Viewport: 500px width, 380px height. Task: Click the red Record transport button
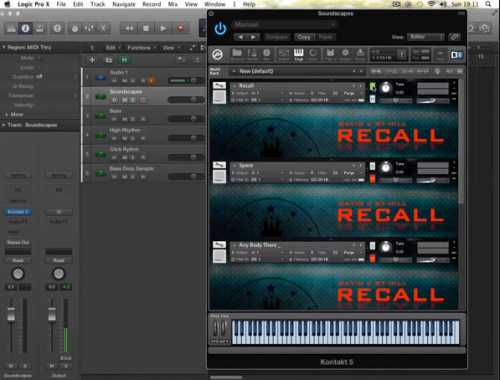coord(181,29)
